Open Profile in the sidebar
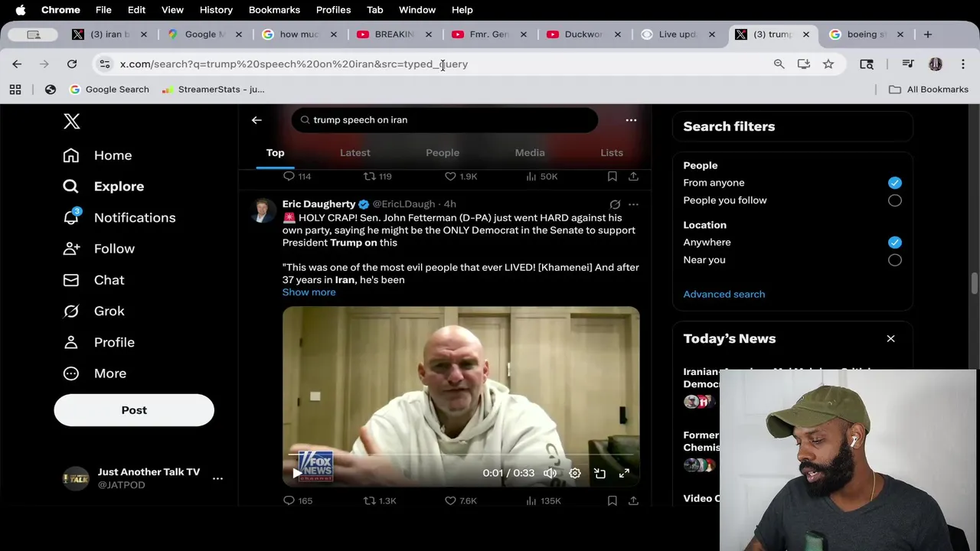Image resolution: width=980 pixels, height=551 pixels. (99, 342)
